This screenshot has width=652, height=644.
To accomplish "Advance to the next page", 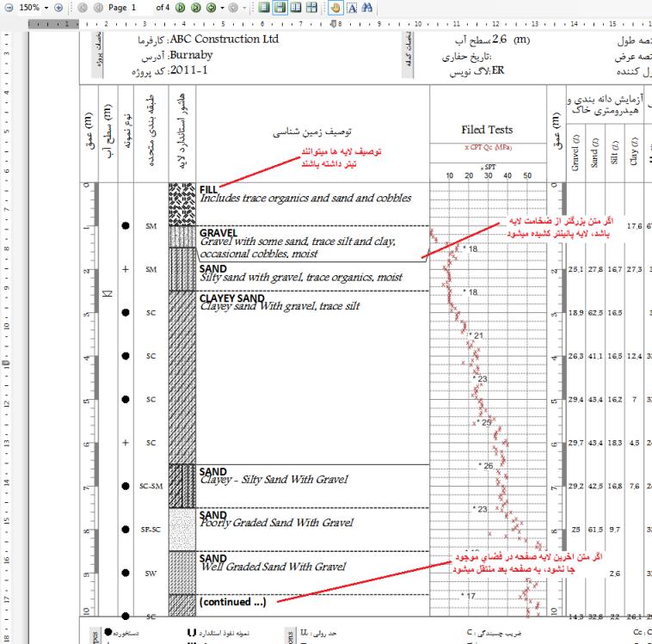I will (181, 7).
